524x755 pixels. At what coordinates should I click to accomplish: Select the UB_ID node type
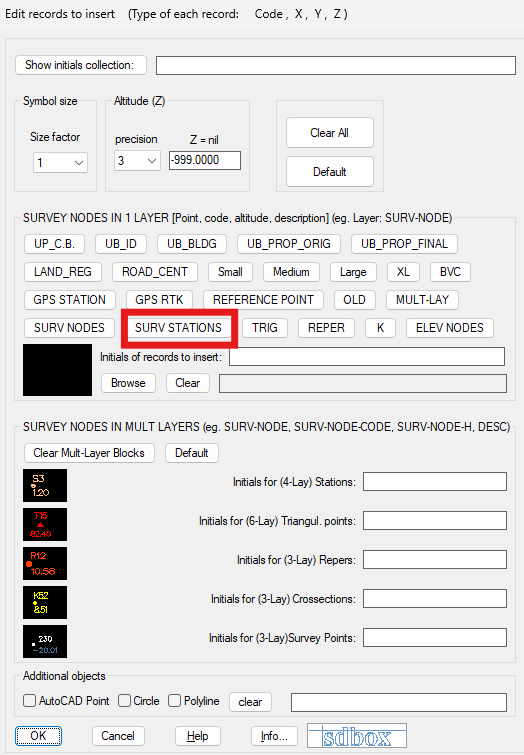point(121,244)
